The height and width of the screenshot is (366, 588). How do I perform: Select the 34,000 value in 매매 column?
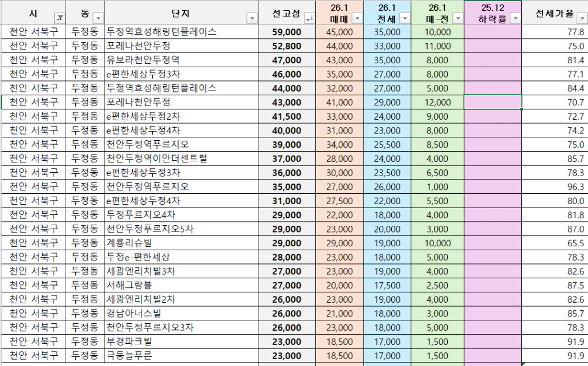[x=339, y=144]
